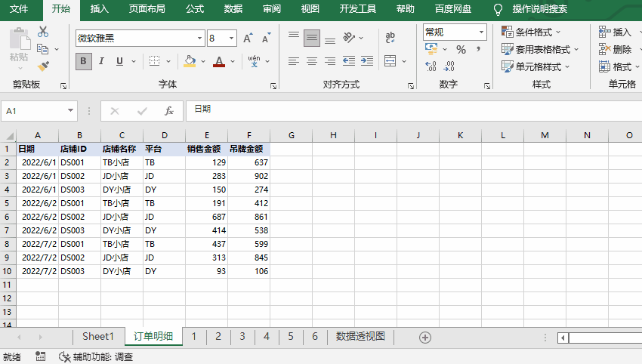Click Delete cells (删除) button

coord(615,50)
